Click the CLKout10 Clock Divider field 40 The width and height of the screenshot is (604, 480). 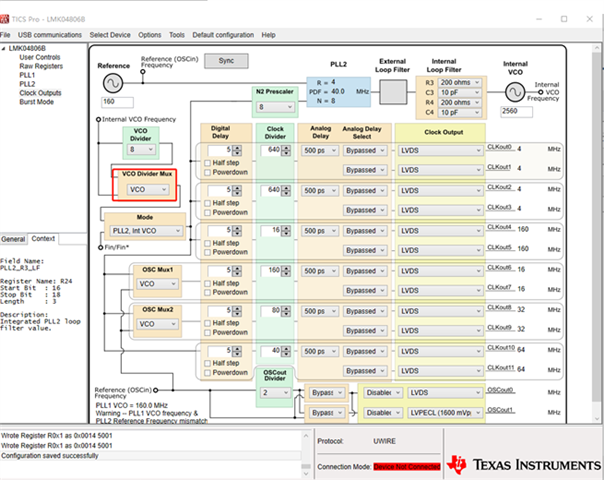pyautogui.click(x=271, y=351)
